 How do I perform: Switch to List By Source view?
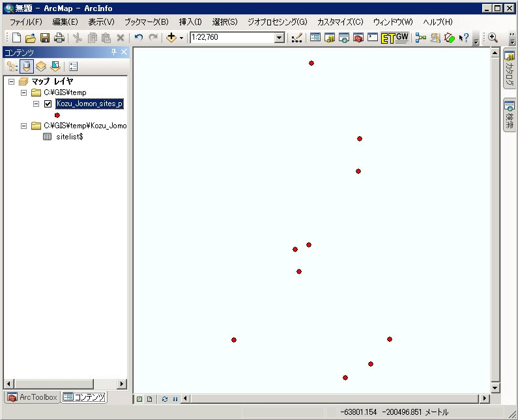tap(27, 66)
